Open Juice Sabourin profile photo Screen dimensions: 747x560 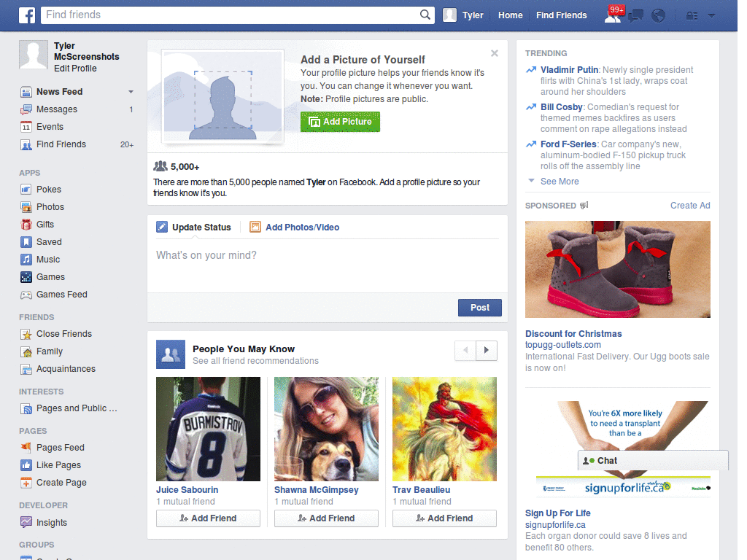point(208,429)
